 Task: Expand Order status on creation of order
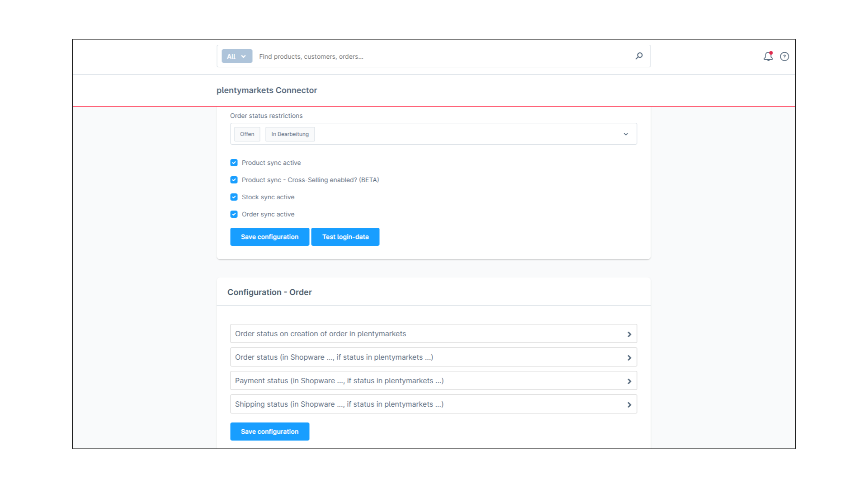(434, 333)
